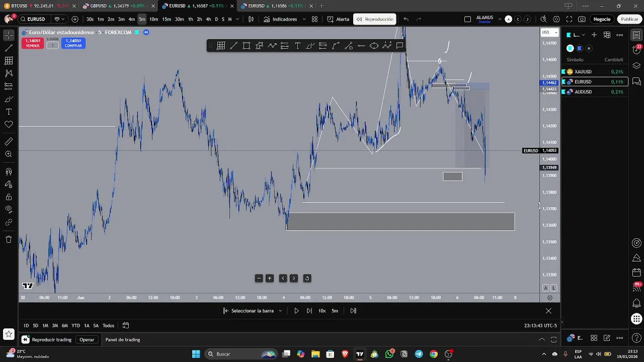
Task: Toggle auto scale A button
Action: (545, 288)
